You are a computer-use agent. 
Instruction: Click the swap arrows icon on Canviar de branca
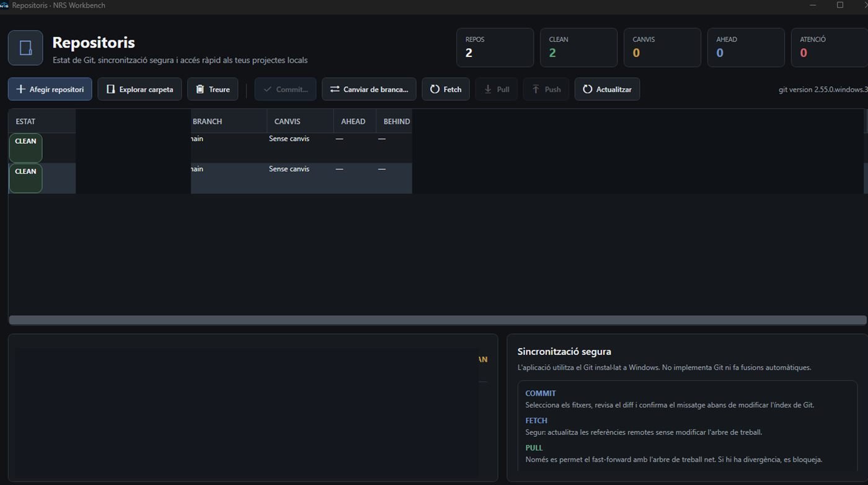[335, 89]
